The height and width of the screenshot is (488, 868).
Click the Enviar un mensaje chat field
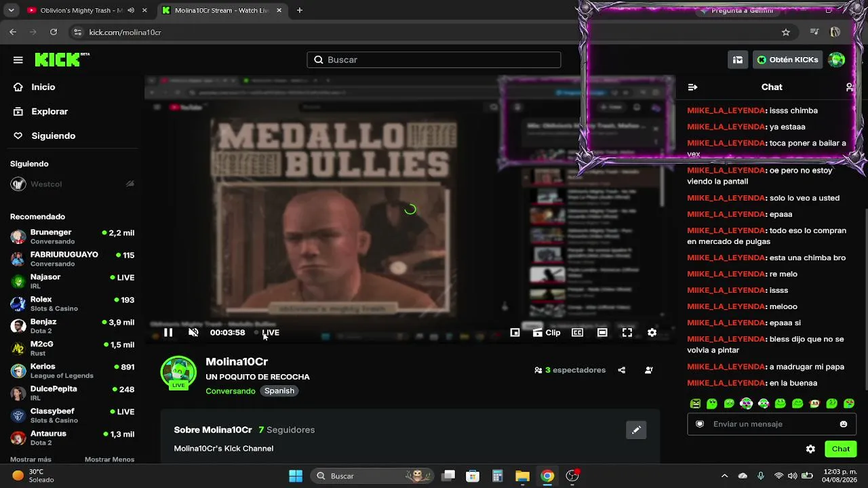pos(772,424)
